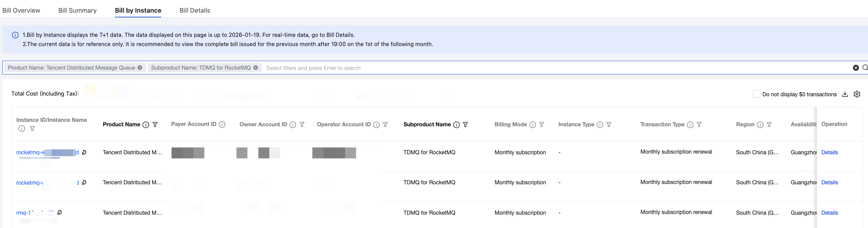Remove the Subproduct Name filter tag
The height and width of the screenshot is (228, 868).
point(256,68)
